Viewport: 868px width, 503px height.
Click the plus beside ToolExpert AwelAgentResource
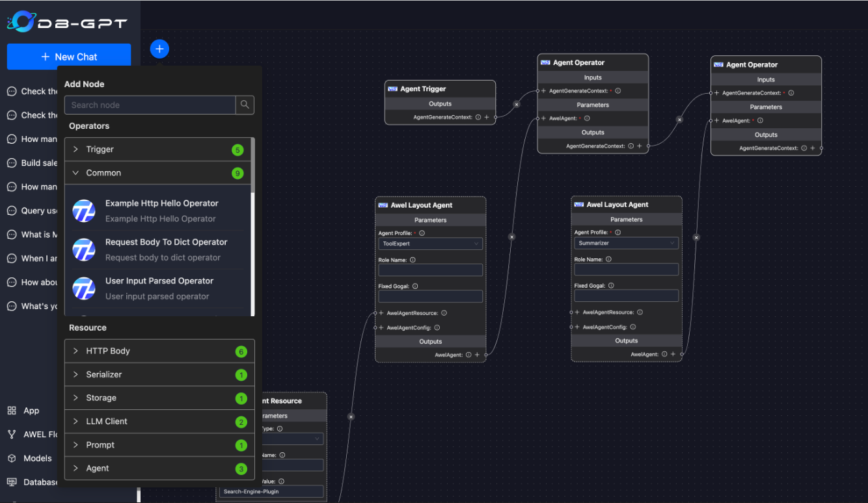pos(381,313)
